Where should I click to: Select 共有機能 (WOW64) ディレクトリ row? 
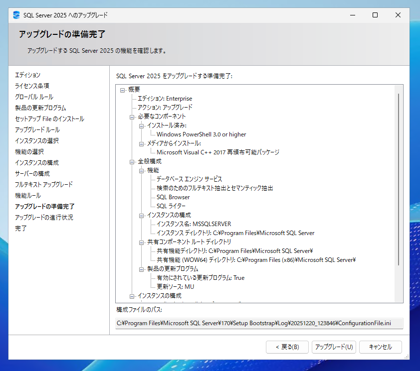256,260
